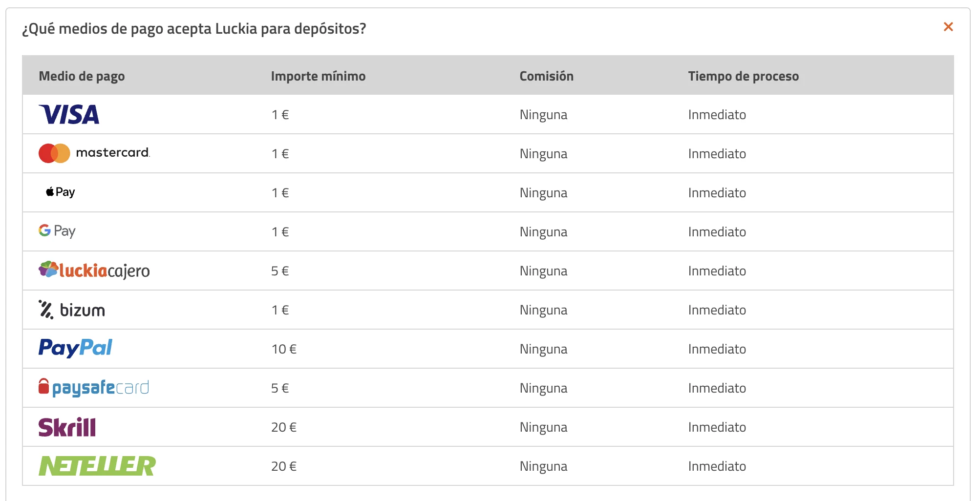Click the luckiacajero logo
The width and height of the screenshot is (980, 501).
pos(94,270)
